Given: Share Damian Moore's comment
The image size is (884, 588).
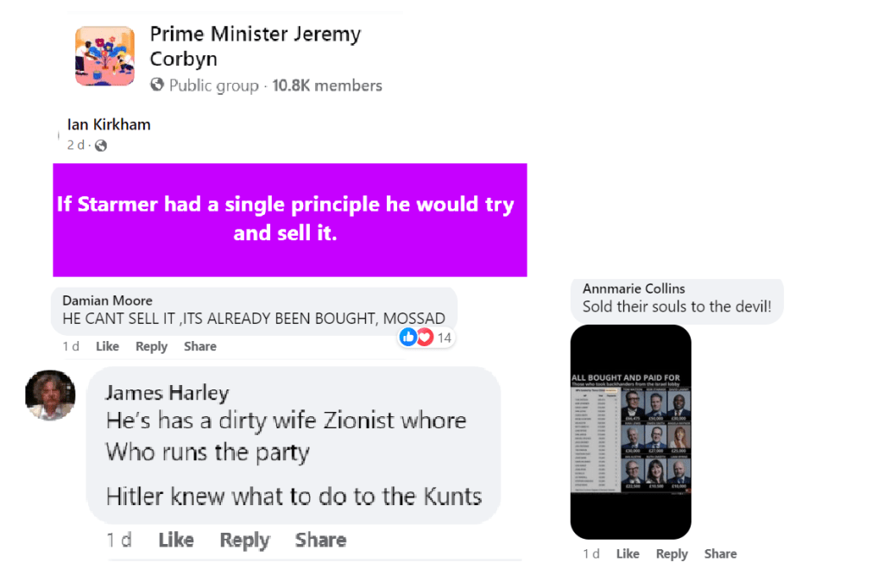Looking at the screenshot, I should pos(199,346).
